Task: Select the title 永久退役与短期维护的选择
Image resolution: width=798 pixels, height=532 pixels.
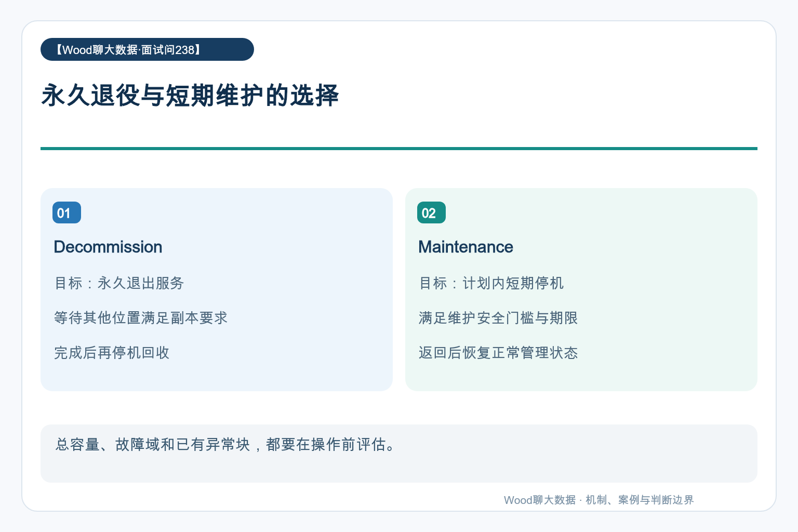Action: click(190, 96)
